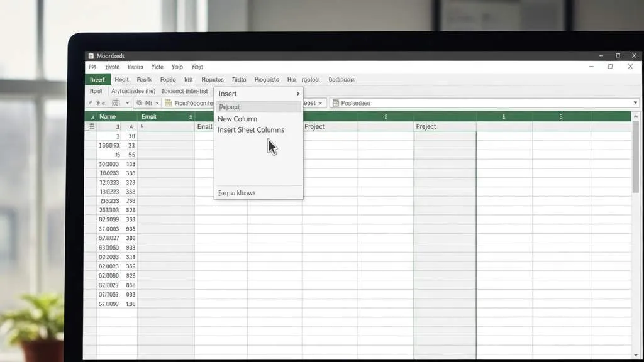The image size is (644, 362).
Task: Click the spreadsheet app icon in title bar
Action: pos(91,56)
